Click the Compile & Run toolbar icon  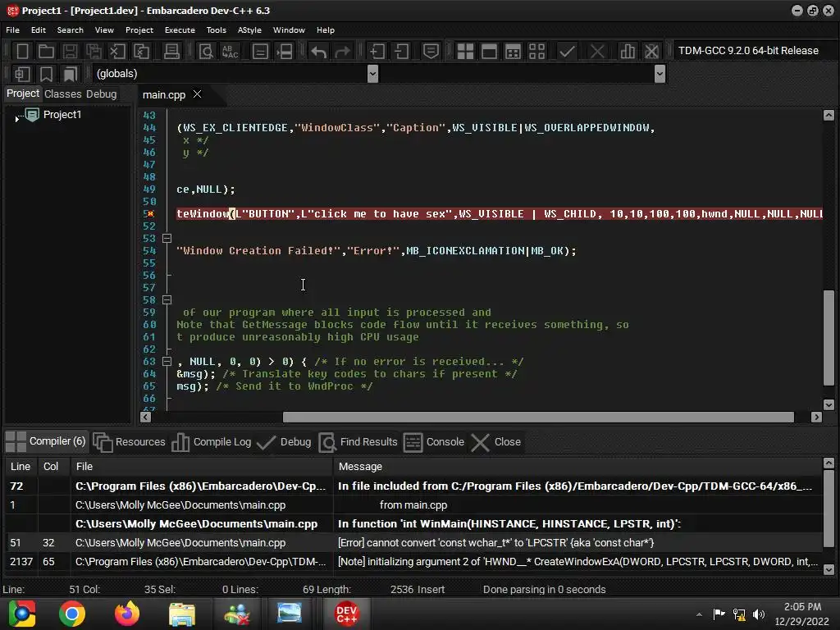[x=513, y=52]
